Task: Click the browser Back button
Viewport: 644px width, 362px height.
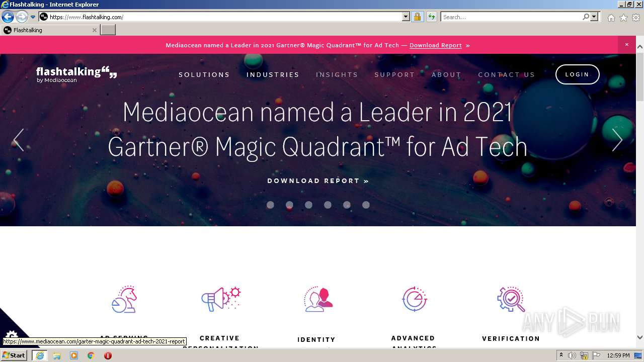Action: [x=8, y=17]
